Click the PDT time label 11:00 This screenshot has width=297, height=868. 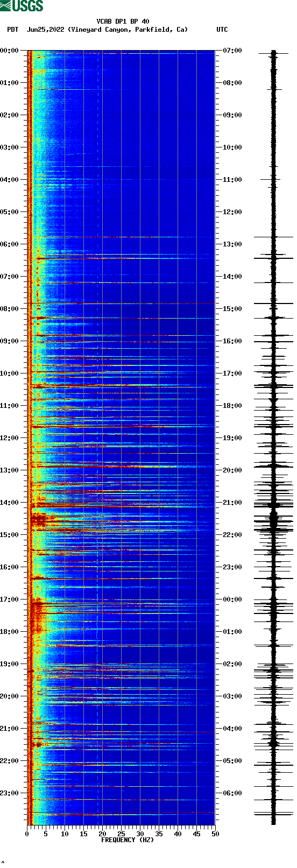pyautogui.click(x=9, y=406)
